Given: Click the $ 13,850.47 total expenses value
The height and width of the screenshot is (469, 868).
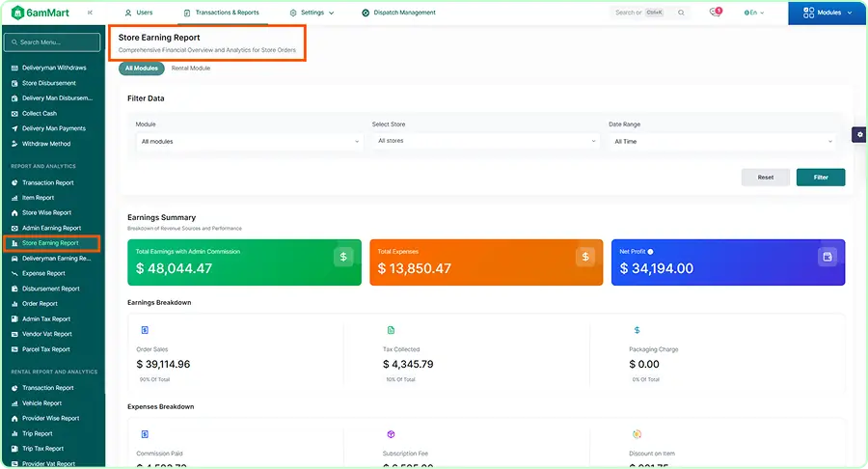Looking at the screenshot, I should pyautogui.click(x=414, y=268).
